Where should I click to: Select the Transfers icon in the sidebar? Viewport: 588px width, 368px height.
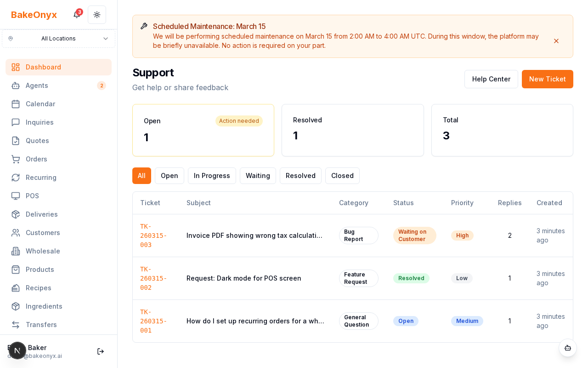click(15, 325)
